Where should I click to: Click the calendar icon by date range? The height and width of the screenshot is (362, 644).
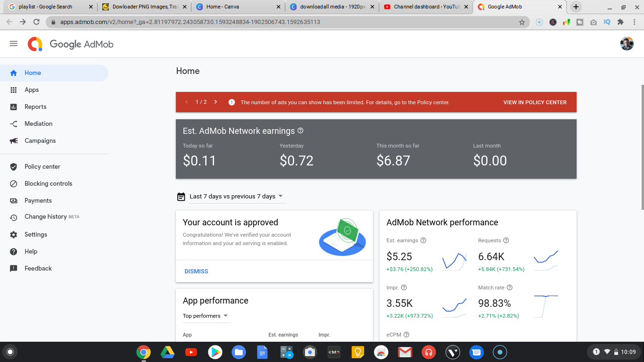pos(181,197)
